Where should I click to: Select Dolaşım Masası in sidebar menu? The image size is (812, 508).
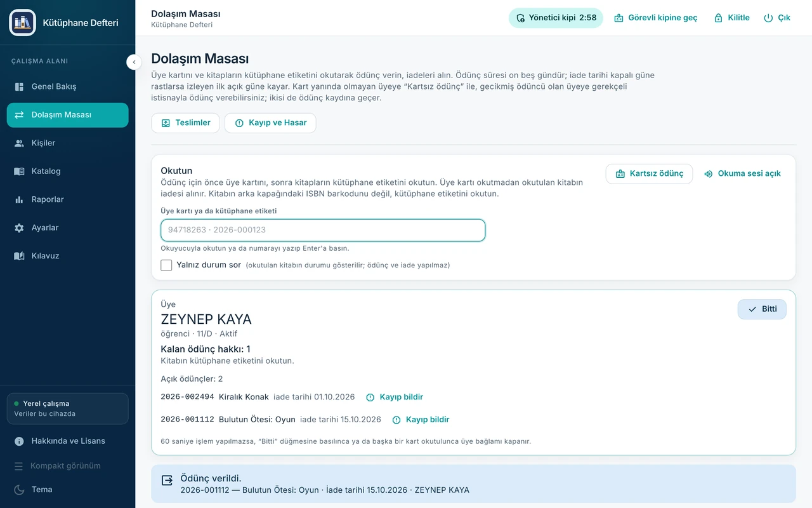point(67,115)
